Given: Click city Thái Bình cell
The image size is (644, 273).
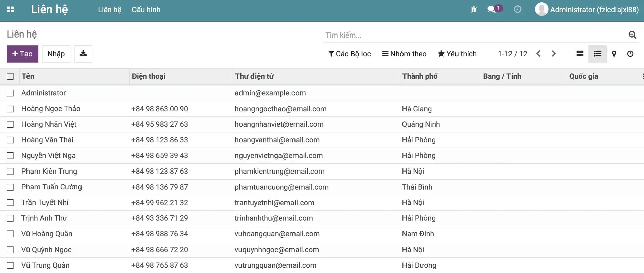Looking at the screenshot, I should click(417, 187).
